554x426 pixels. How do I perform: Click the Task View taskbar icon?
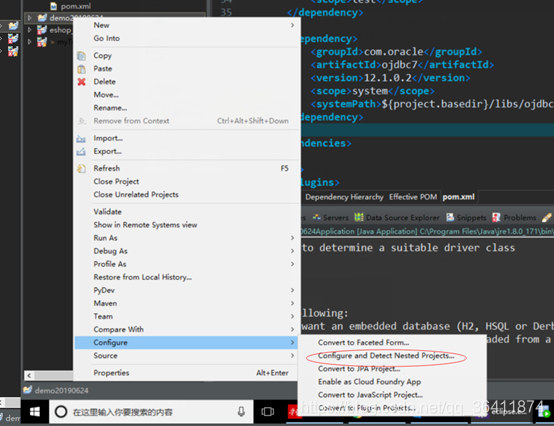click(x=267, y=412)
